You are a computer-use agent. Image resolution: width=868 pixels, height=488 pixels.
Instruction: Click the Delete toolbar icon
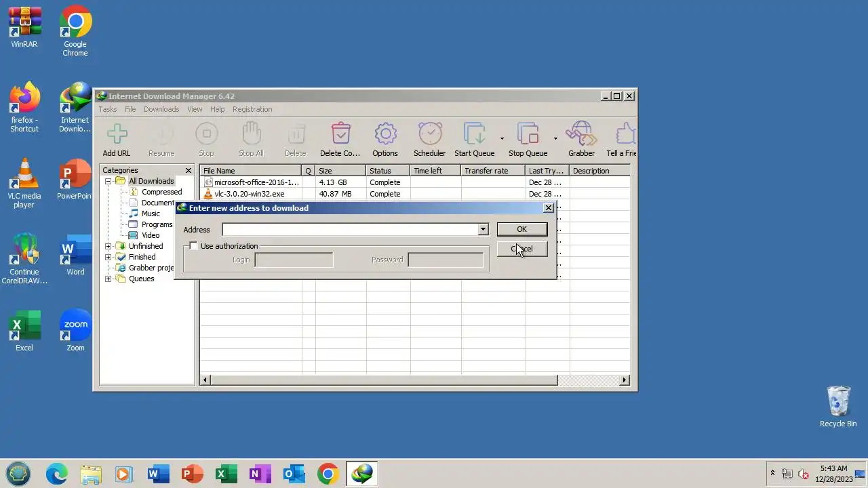click(x=296, y=134)
